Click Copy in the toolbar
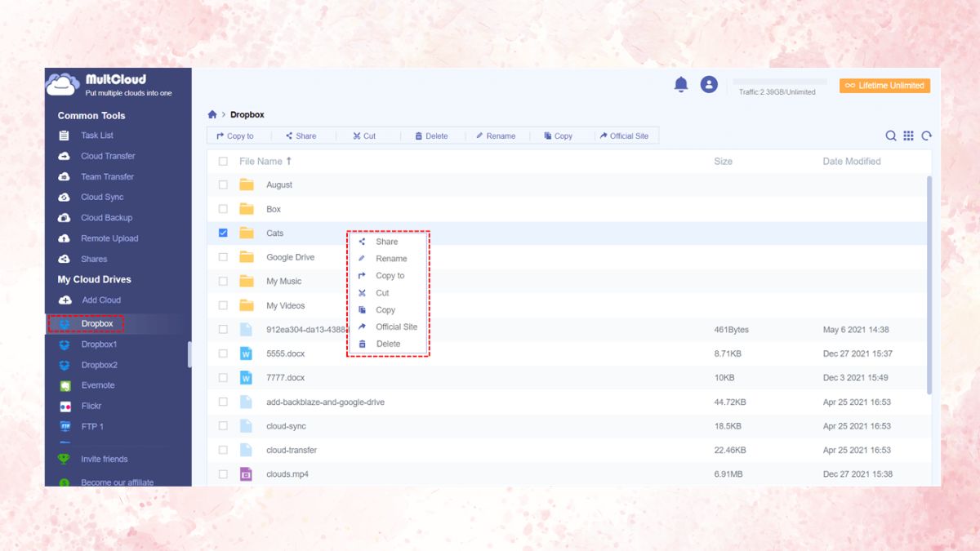This screenshot has width=980, height=551. click(559, 136)
